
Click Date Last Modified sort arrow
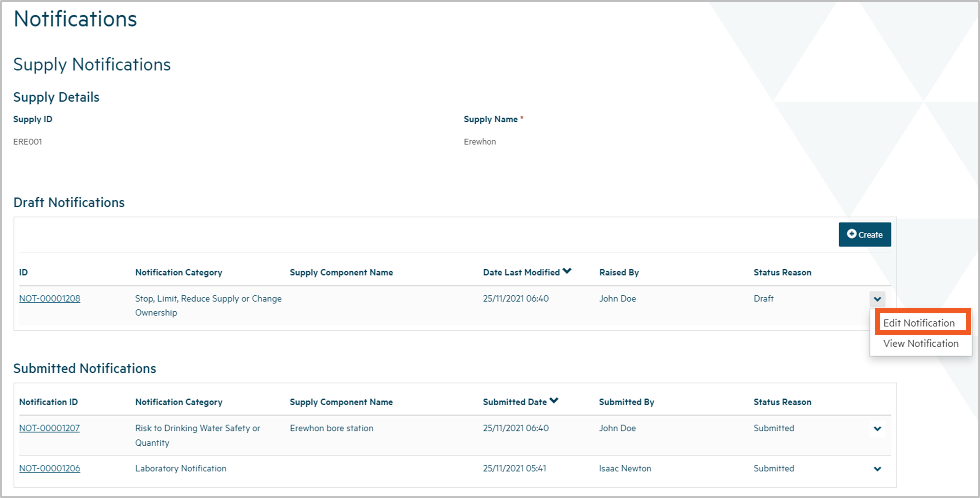click(x=567, y=271)
